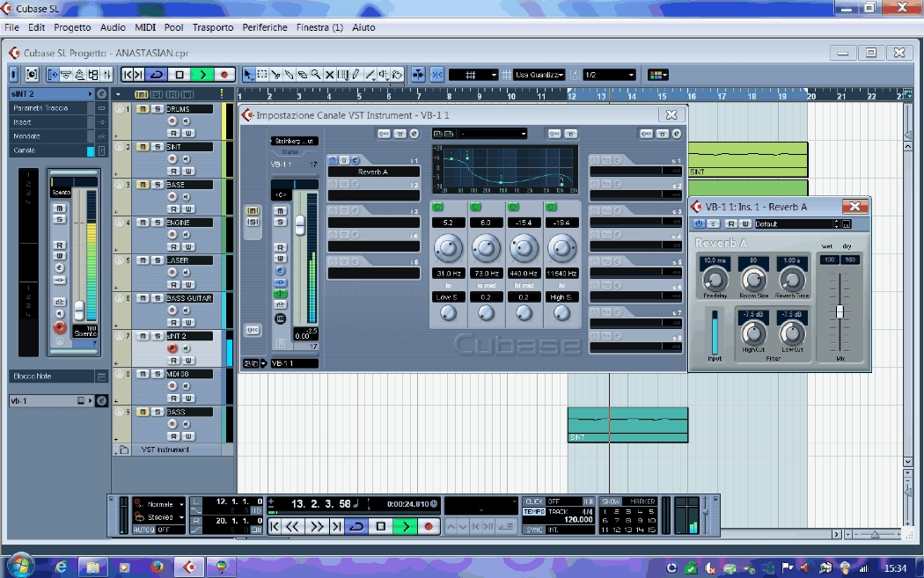Select the Mute X tool

pyautogui.click(x=330, y=75)
